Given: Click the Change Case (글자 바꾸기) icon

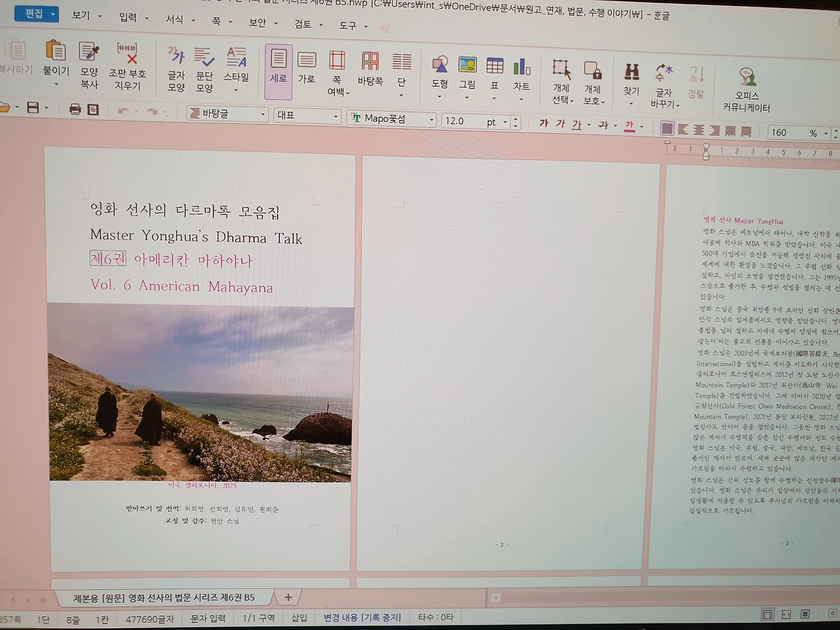Looking at the screenshot, I should (x=664, y=72).
